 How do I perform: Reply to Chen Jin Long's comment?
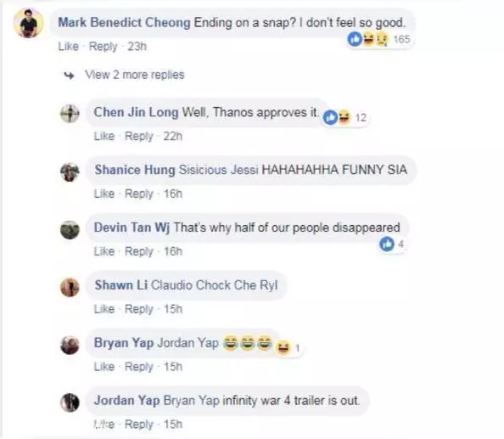(x=138, y=136)
